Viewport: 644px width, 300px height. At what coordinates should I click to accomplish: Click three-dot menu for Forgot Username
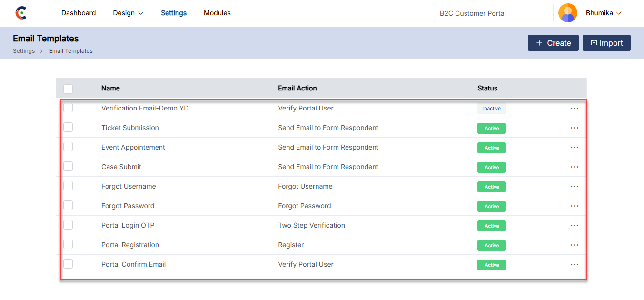(x=575, y=187)
